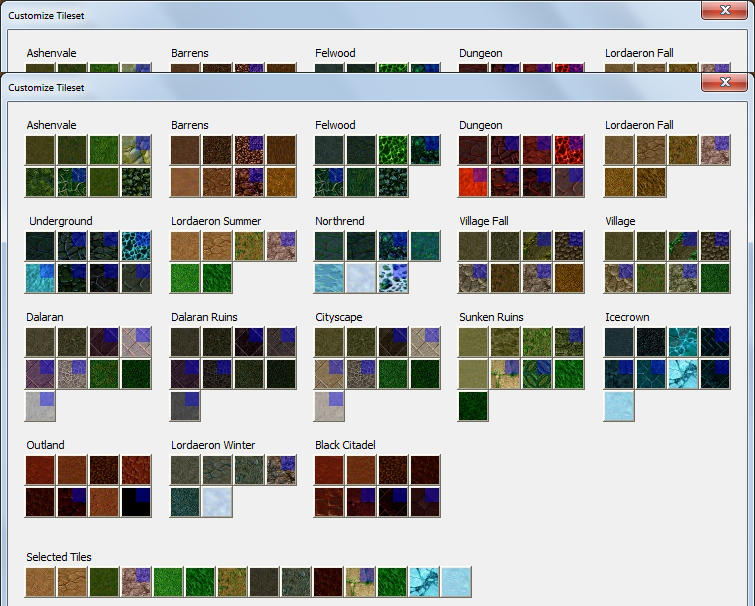Image resolution: width=755 pixels, height=606 pixels.
Task: Choose the light tan dirt tile under Barrens
Action: point(185,182)
